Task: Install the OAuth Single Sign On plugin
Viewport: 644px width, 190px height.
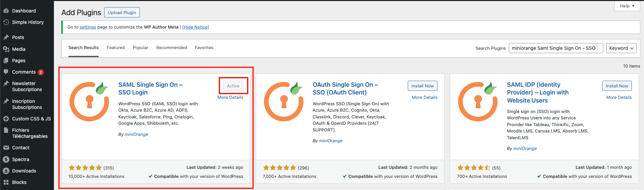Action: coord(423,86)
